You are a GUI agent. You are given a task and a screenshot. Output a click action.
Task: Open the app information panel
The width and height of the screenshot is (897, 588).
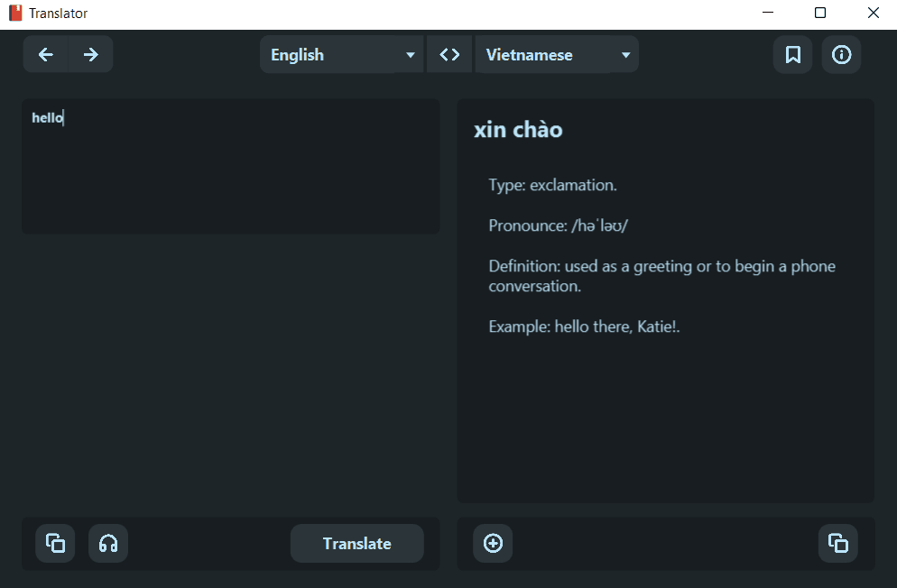click(x=841, y=54)
